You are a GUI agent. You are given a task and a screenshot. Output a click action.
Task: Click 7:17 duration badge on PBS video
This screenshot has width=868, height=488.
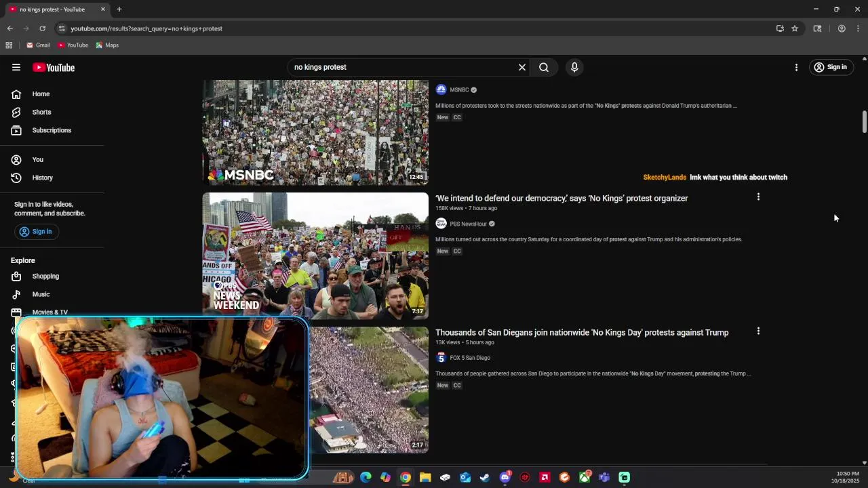pos(417,312)
